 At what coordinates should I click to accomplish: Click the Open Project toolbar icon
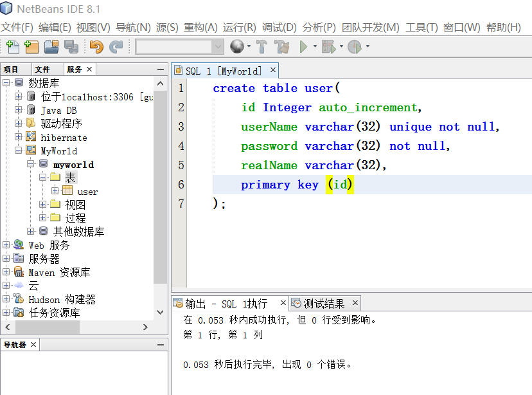[x=51, y=46]
